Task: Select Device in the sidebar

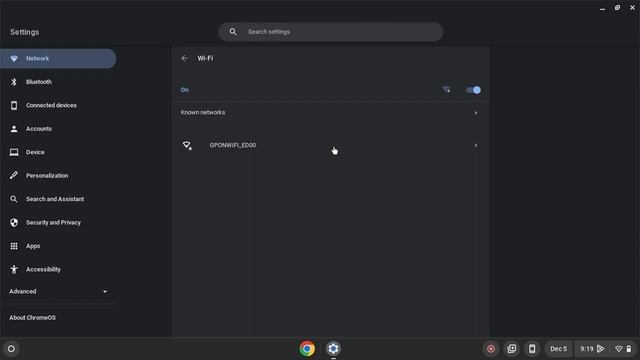Action: [58, 152]
